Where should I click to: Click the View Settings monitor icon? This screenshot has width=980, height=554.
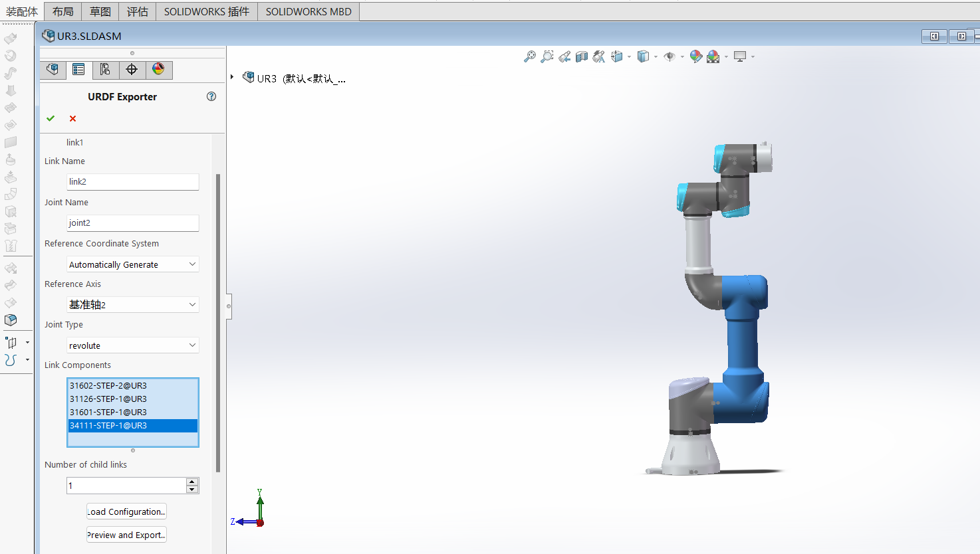pos(740,56)
